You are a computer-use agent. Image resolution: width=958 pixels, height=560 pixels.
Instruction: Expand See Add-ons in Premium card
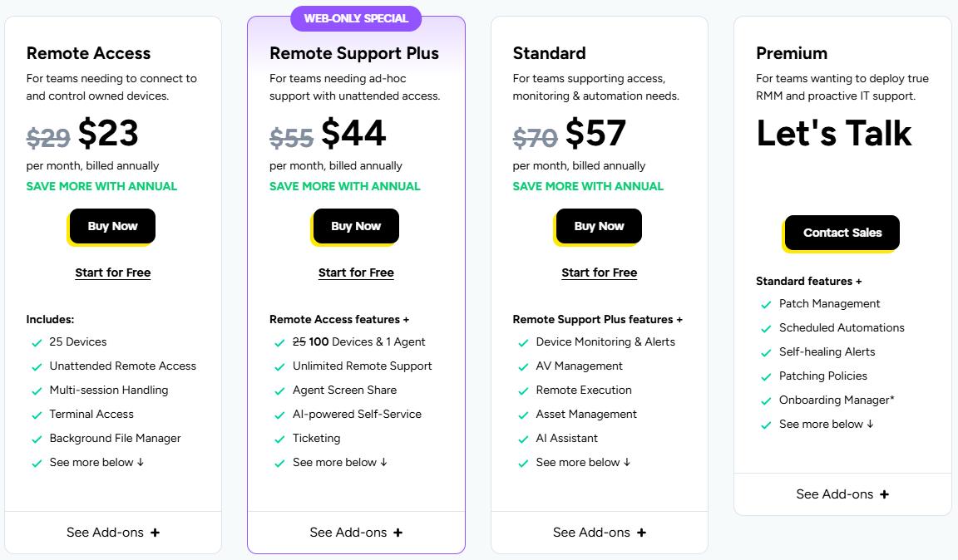click(842, 494)
